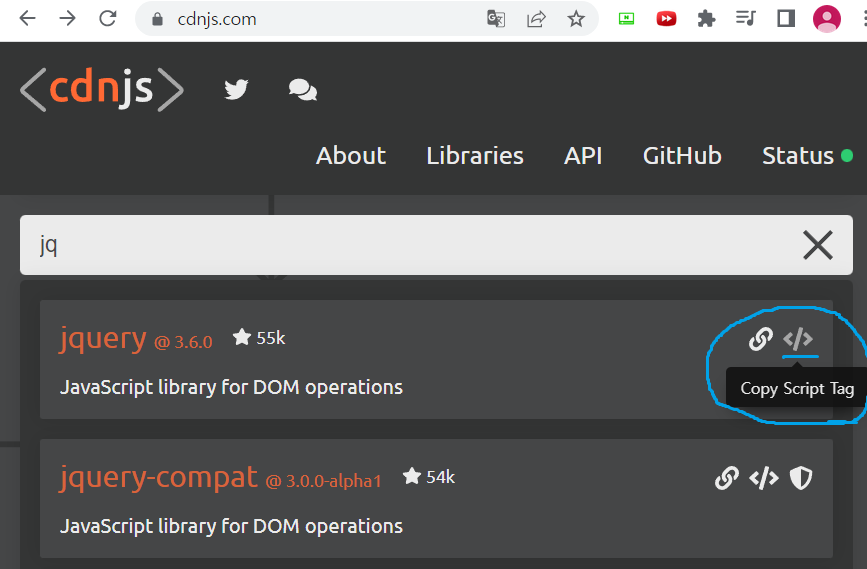This screenshot has height=569, width=867.
Task: Click the jquery-compat version @ 3.0.0-alpha1
Action: click(323, 481)
